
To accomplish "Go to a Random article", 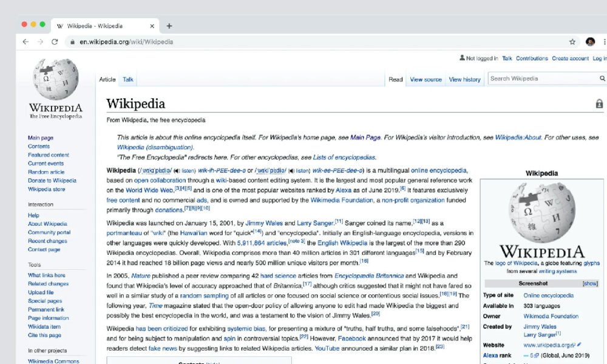I will pos(46,172).
